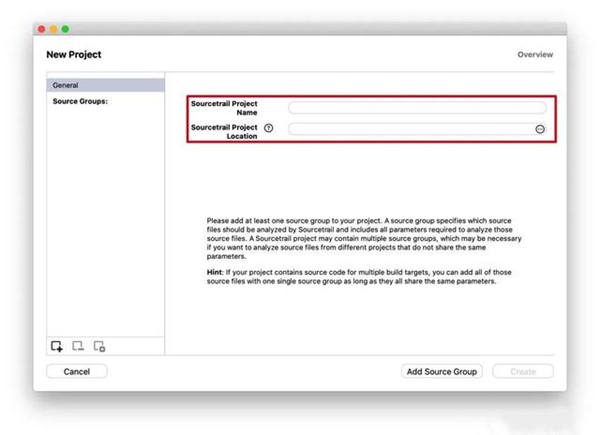This screenshot has height=435, width=600.
Task: Click the yellow minimize window button
Action: (x=54, y=29)
